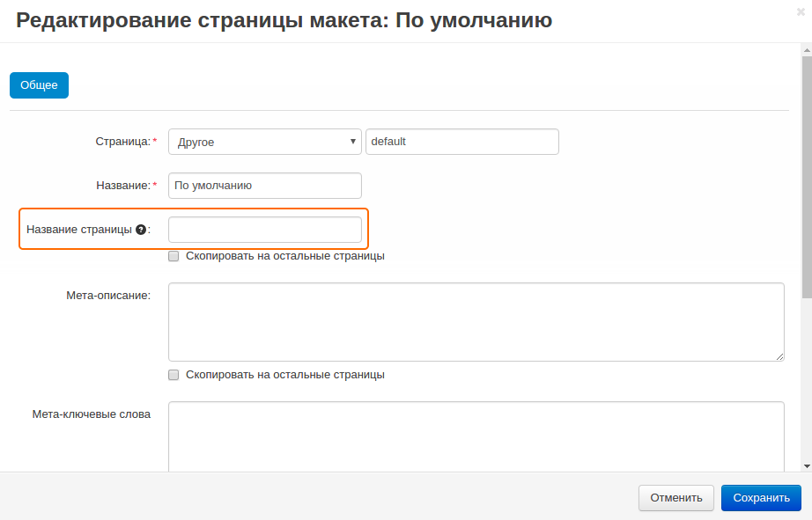Click the Мета-описание field label
This screenshot has width=812, height=520.
tap(107, 295)
